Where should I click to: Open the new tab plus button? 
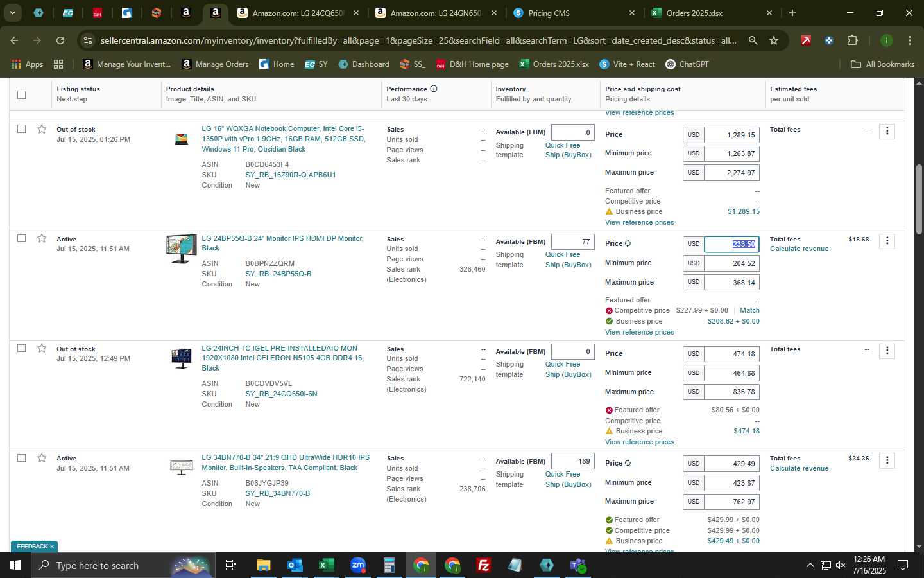[x=792, y=13]
